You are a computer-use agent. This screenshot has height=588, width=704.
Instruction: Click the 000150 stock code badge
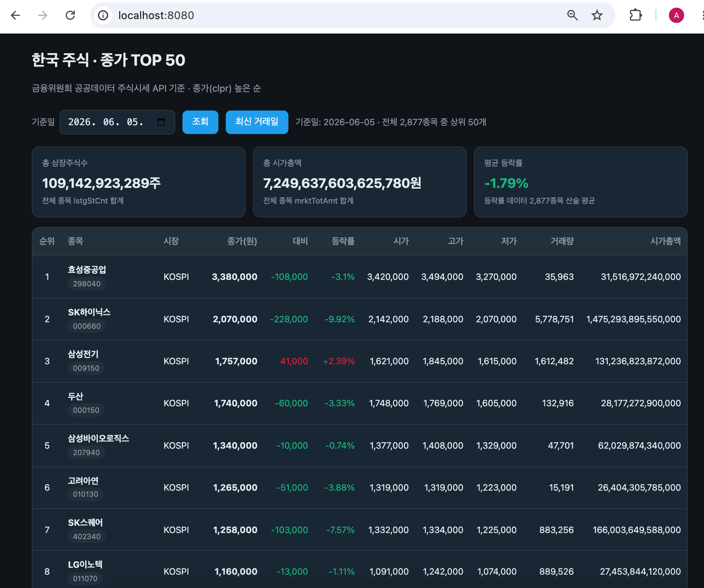click(x=86, y=410)
